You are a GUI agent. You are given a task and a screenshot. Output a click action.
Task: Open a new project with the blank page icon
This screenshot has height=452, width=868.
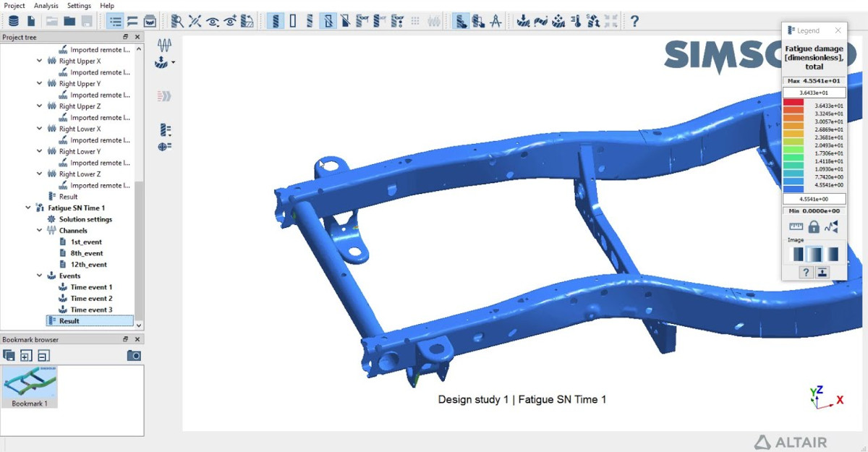[x=31, y=21]
